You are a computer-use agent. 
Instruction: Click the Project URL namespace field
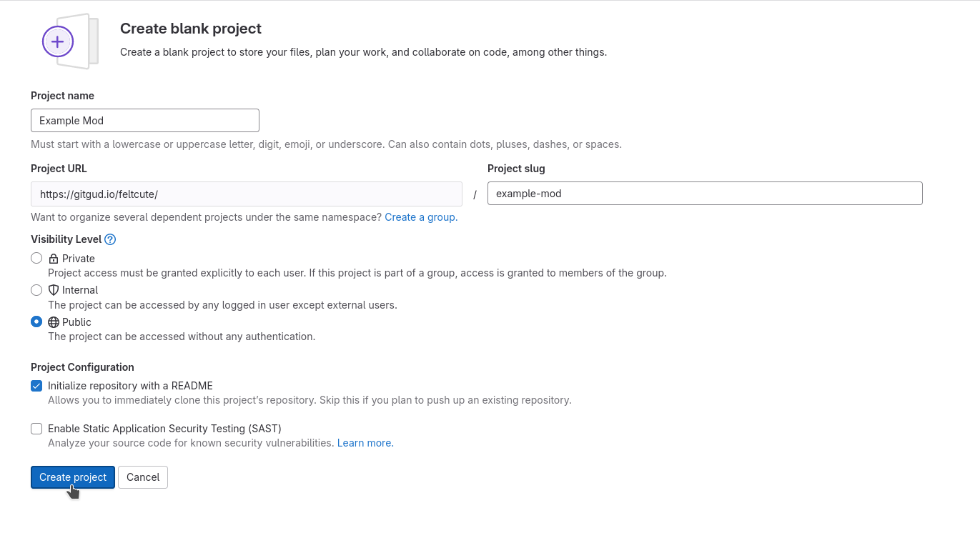click(x=246, y=194)
